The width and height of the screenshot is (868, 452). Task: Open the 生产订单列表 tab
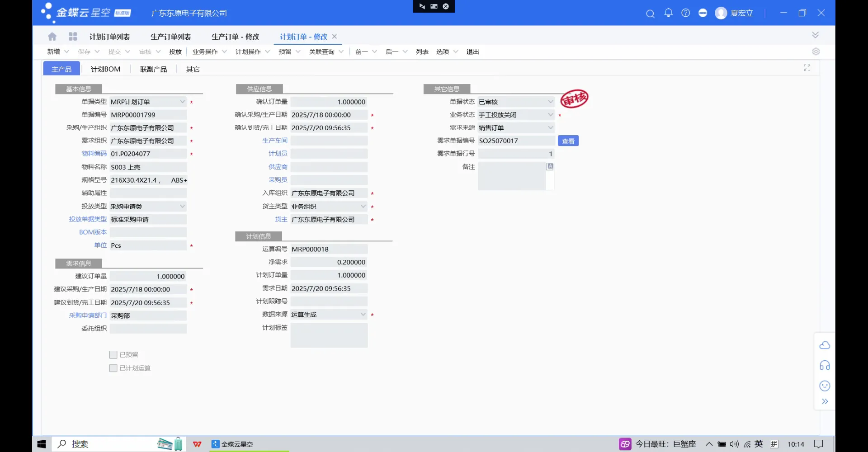[170, 37]
